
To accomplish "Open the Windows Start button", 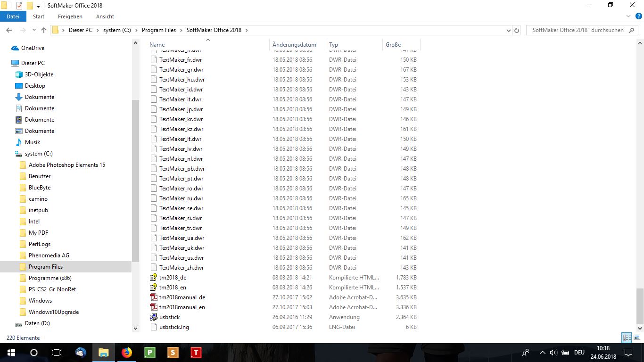I will (x=11, y=353).
